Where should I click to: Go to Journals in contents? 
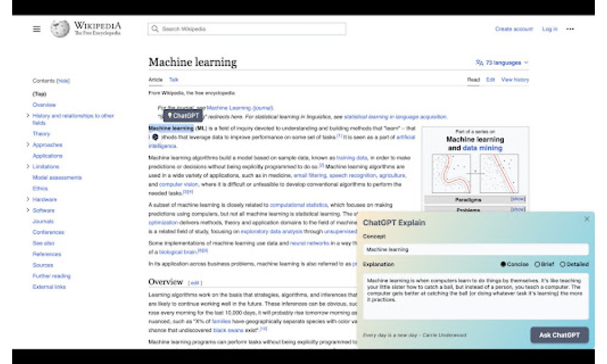tap(43, 221)
